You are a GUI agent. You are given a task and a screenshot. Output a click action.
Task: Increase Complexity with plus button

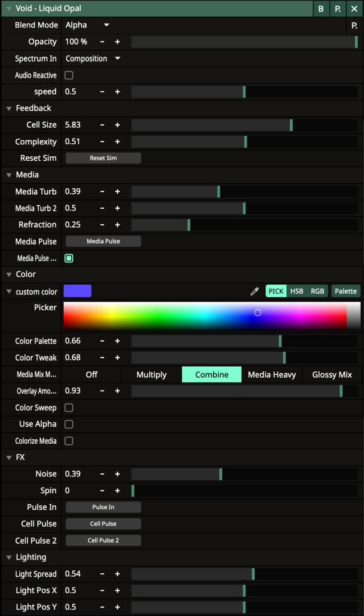117,141
